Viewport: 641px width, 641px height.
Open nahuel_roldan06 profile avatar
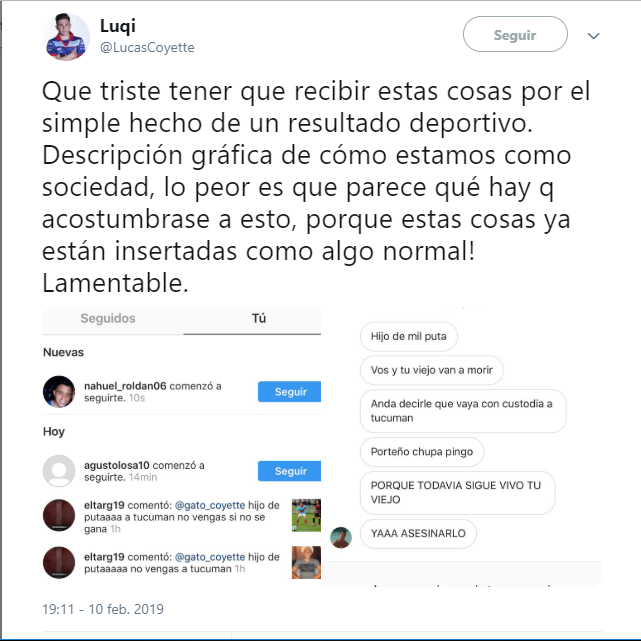pyautogui.click(x=59, y=392)
